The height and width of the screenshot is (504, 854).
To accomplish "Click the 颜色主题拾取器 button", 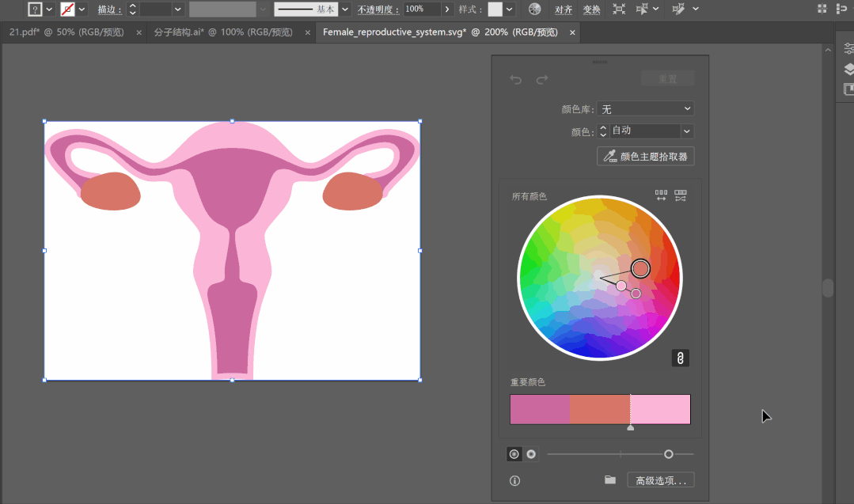I will coord(645,157).
